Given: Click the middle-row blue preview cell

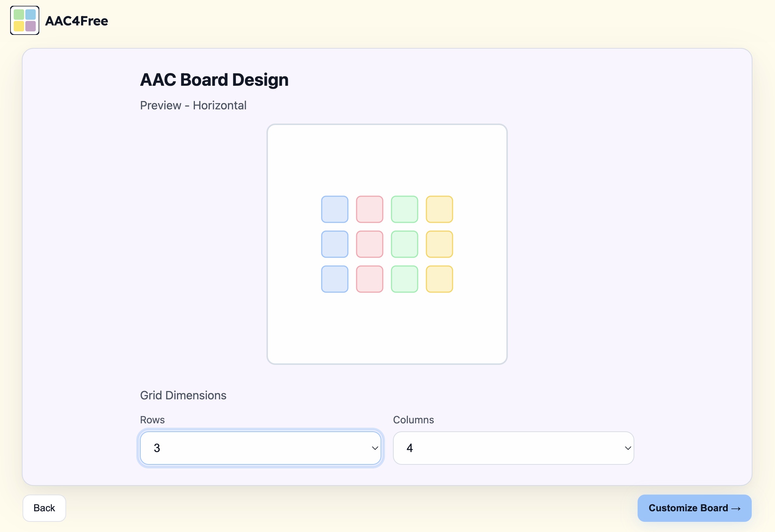Looking at the screenshot, I should pos(335,244).
